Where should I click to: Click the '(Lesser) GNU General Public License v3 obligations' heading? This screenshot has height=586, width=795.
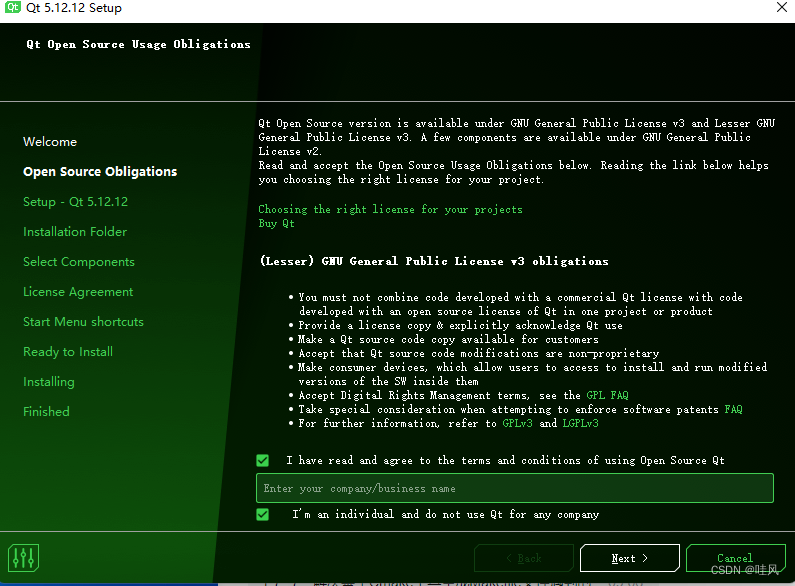click(x=434, y=261)
